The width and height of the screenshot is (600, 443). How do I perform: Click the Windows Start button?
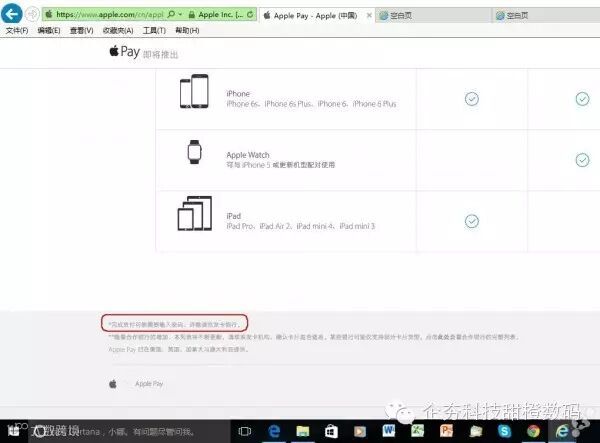click(x=13, y=432)
